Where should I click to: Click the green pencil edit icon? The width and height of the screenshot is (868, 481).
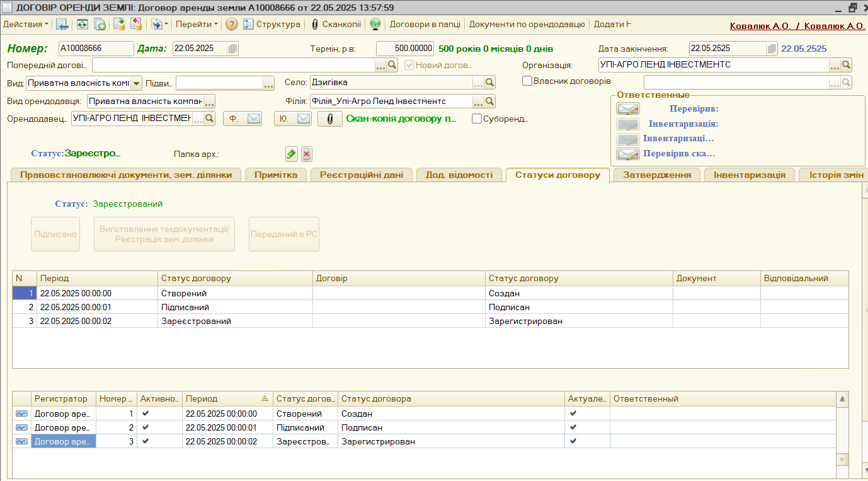291,154
